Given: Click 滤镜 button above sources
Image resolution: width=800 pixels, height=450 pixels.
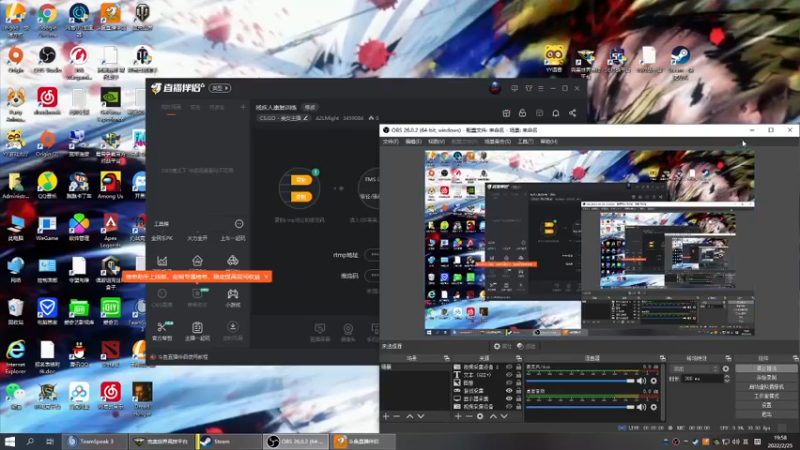Looking at the screenshot, I should tap(526, 346).
